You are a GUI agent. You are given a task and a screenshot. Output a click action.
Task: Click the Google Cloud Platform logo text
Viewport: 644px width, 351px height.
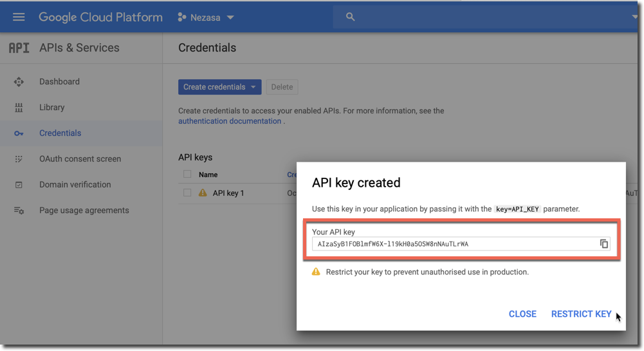click(100, 17)
